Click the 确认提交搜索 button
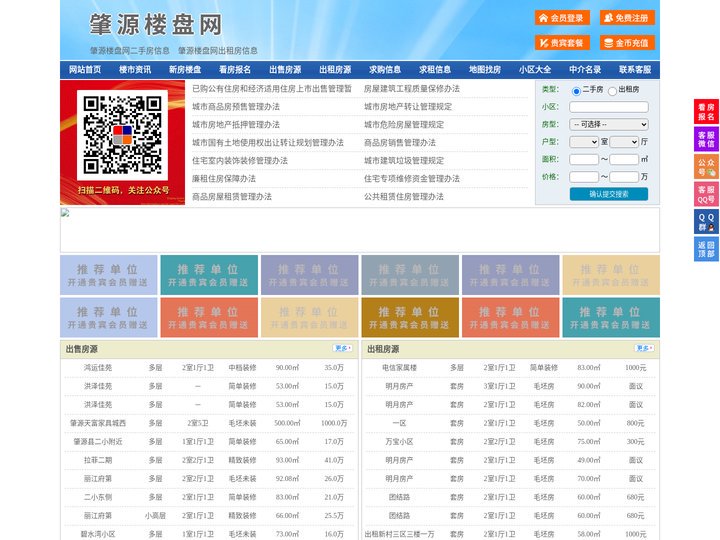720x540 pixels. pyautogui.click(x=609, y=194)
